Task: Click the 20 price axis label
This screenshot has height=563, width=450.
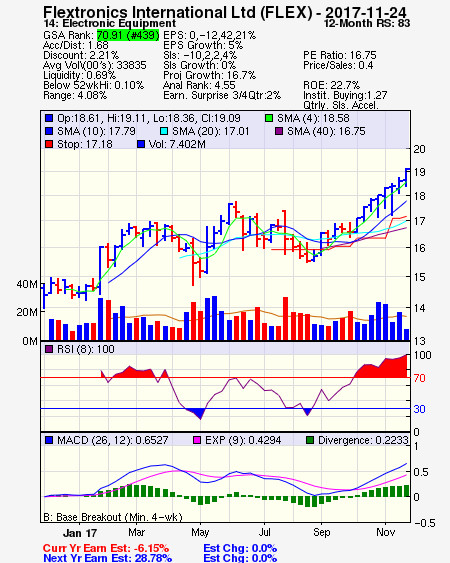Action: pos(419,149)
